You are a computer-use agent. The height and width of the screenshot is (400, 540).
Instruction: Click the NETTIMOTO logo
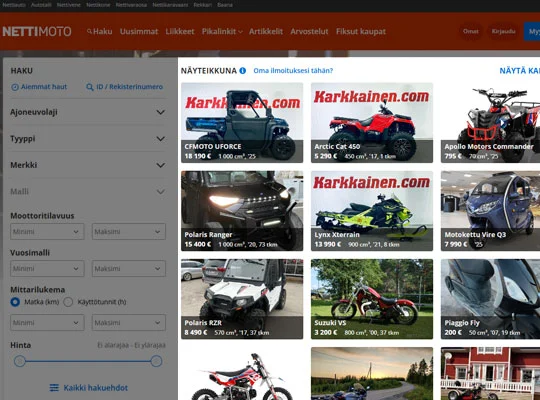click(37, 32)
